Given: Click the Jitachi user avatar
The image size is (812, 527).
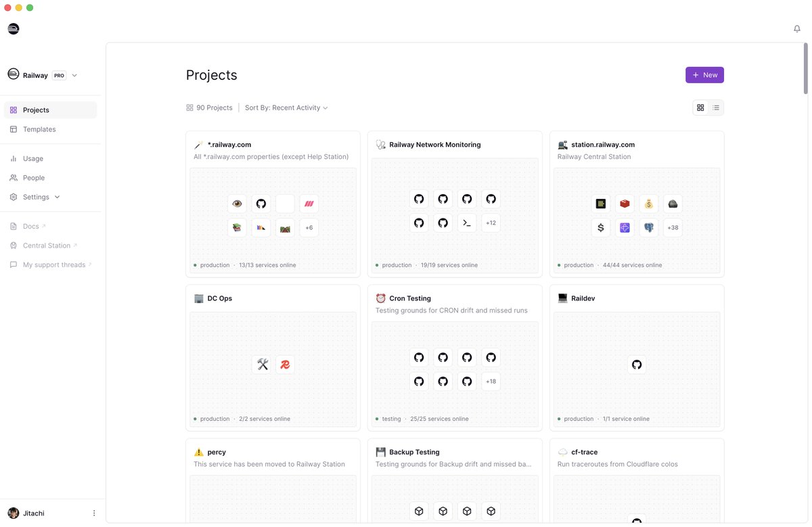Looking at the screenshot, I should [14, 513].
